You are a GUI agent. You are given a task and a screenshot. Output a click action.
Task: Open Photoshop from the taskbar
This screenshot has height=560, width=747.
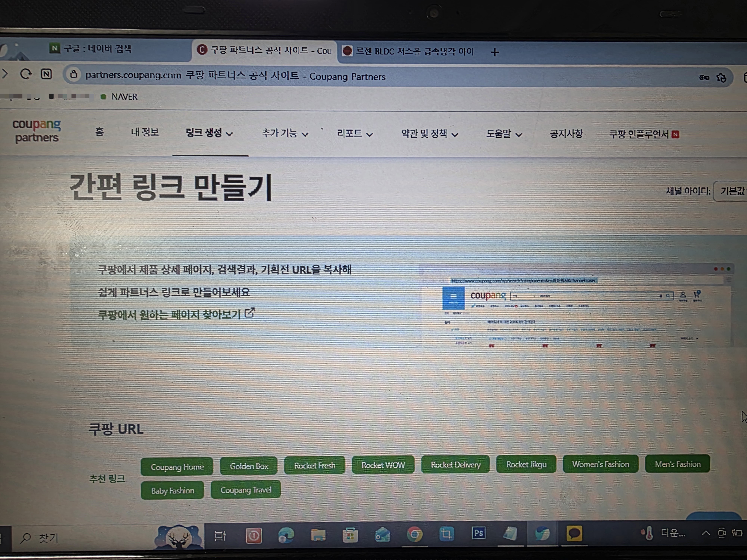click(478, 533)
